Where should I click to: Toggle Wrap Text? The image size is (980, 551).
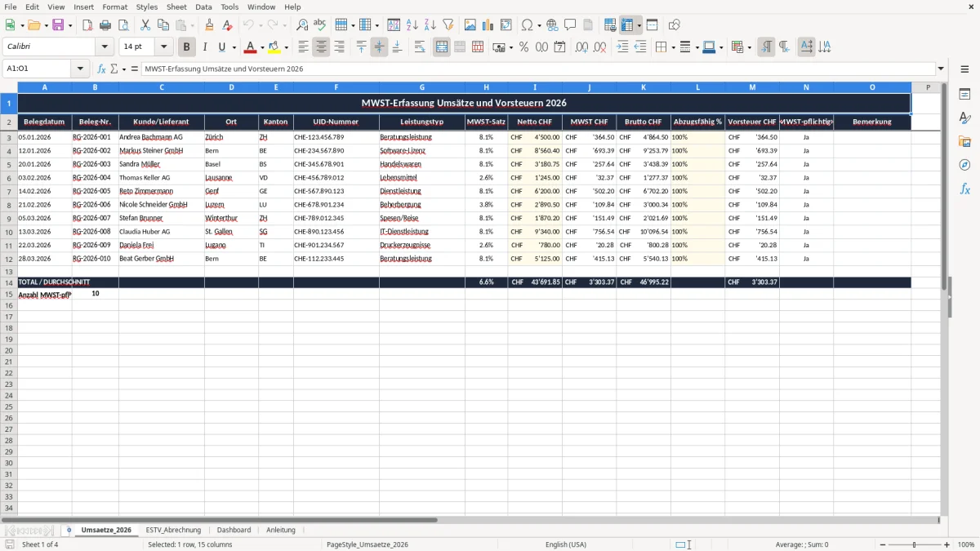420,47
